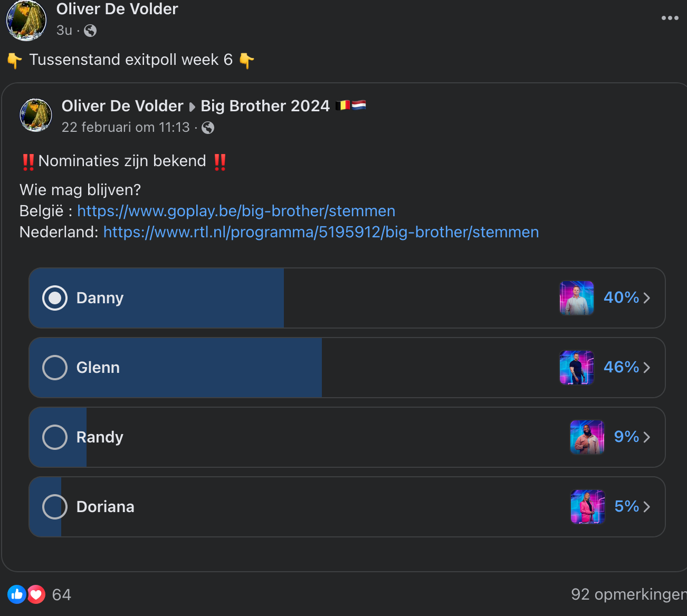Expand voters list via Danny's 40% chevron

pyautogui.click(x=647, y=298)
